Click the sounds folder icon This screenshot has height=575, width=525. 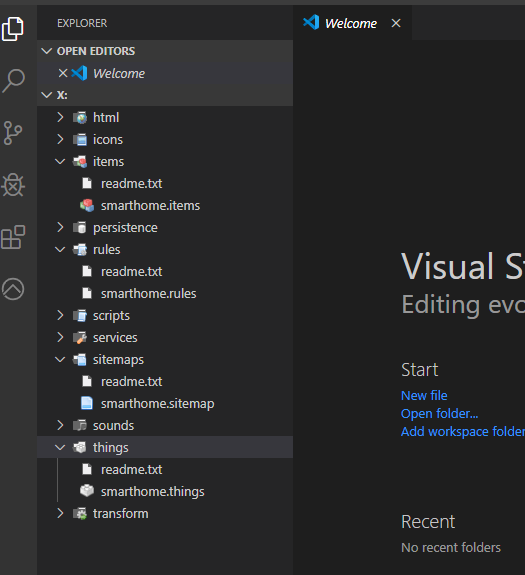pos(80,426)
